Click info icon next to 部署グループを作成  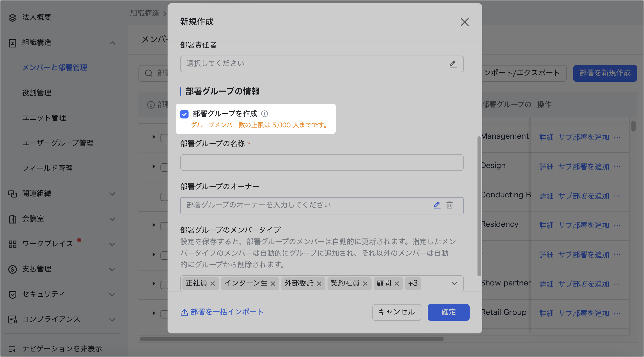pyautogui.click(x=265, y=114)
